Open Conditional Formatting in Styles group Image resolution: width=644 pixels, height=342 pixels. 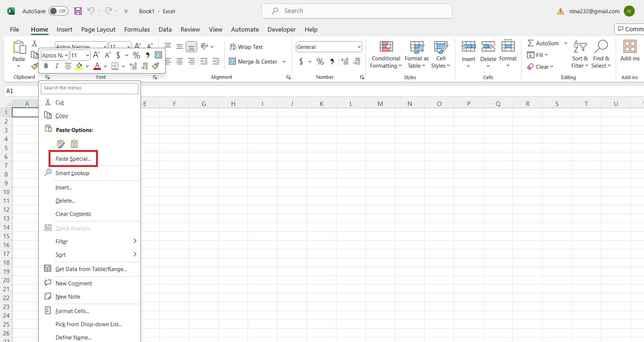coord(386,54)
